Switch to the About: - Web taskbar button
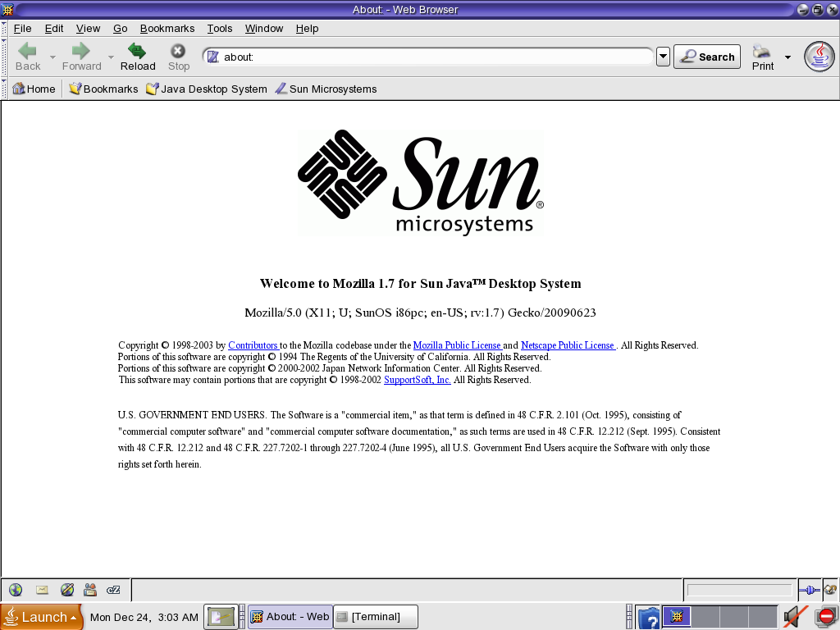This screenshot has height=630, width=840. (x=290, y=617)
